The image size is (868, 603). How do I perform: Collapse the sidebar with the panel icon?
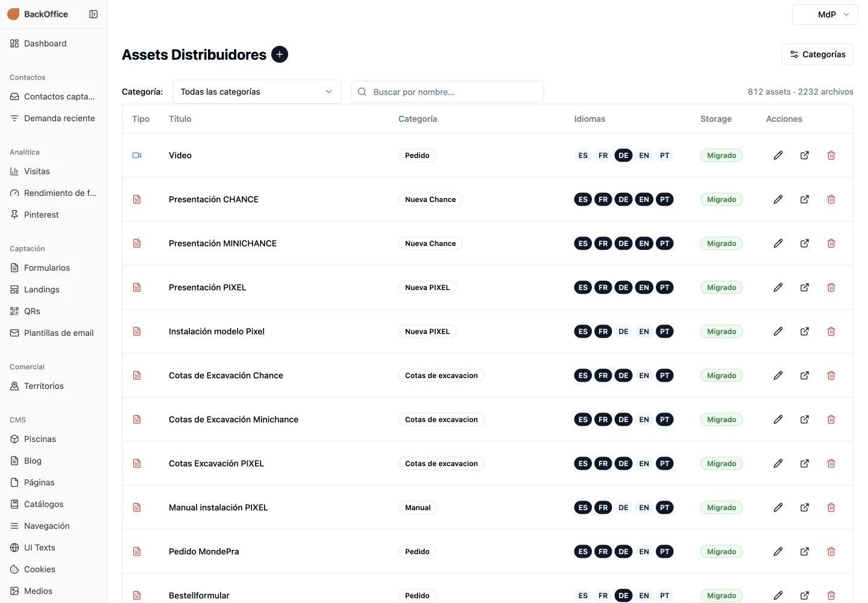pos(93,14)
